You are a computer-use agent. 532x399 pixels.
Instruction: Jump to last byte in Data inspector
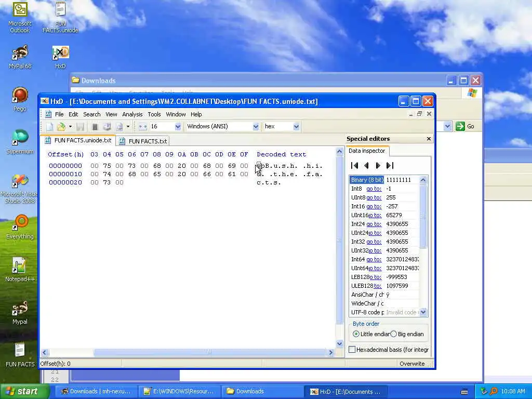point(390,166)
